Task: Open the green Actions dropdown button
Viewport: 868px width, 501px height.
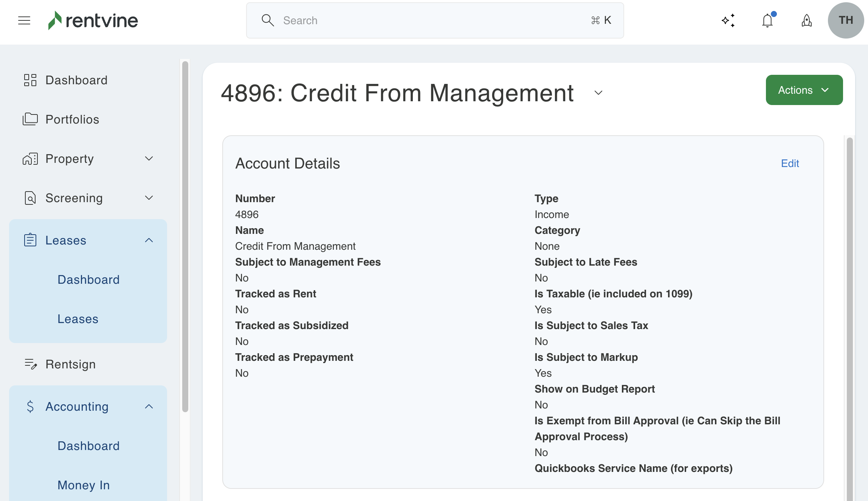Action: [x=804, y=90]
